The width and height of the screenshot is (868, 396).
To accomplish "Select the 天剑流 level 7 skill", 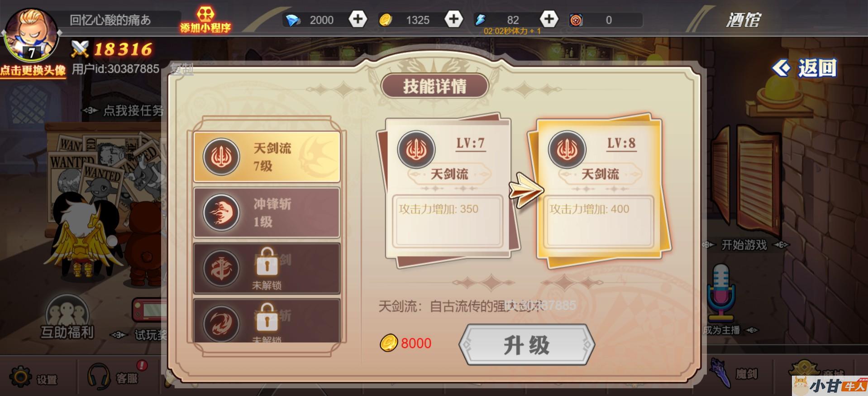I will (x=267, y=157).
